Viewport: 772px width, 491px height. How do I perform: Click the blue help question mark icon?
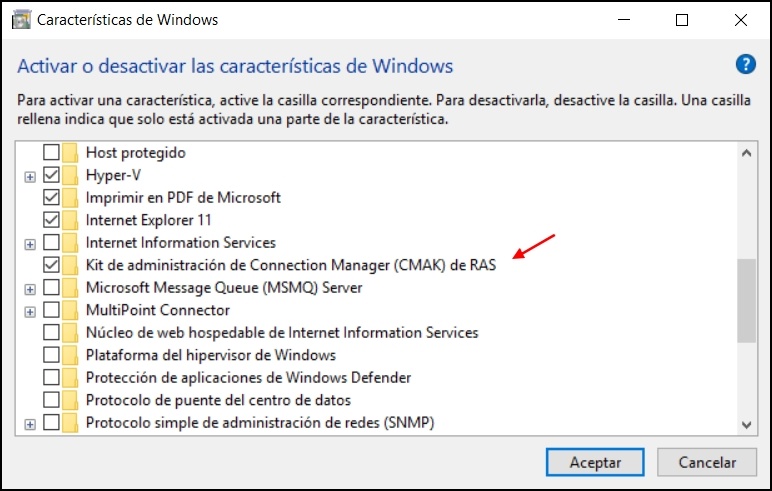(x=745, y=64)
